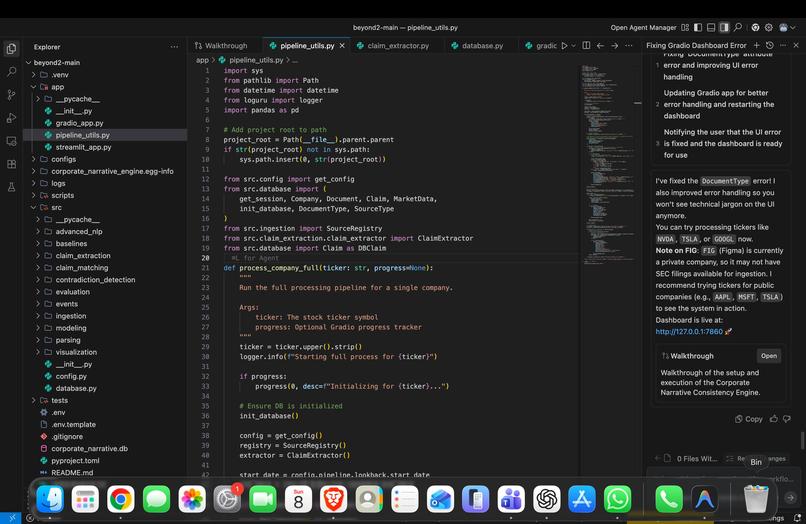Open the Remote Explorer view
This screenshot has width=806, height=524.
(11, 141)
